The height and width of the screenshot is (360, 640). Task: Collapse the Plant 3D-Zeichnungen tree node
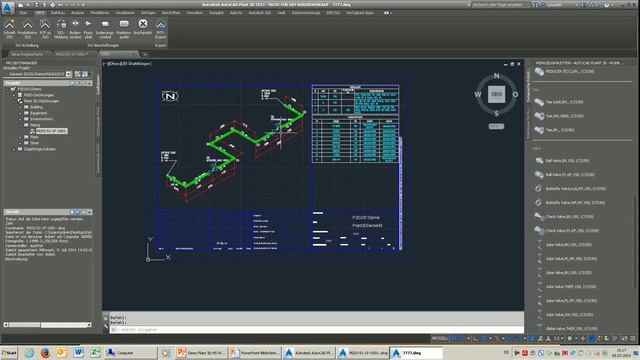click(x=14, y=101)
